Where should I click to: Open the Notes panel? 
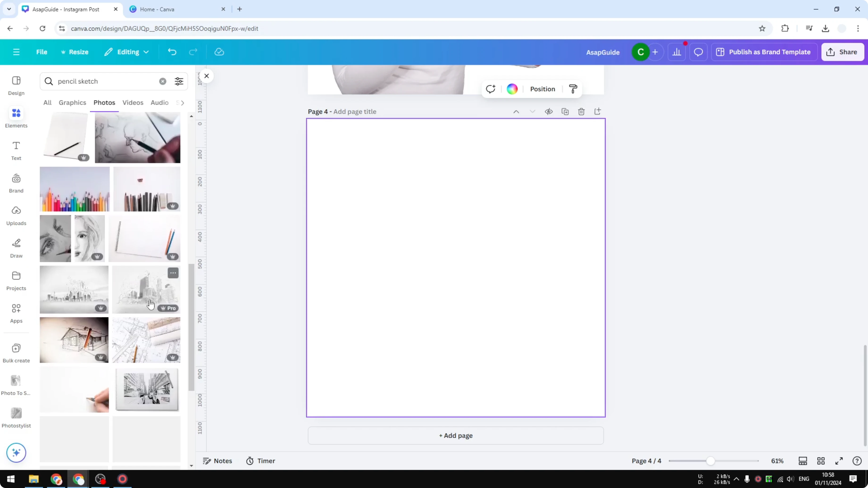[217, 461]
